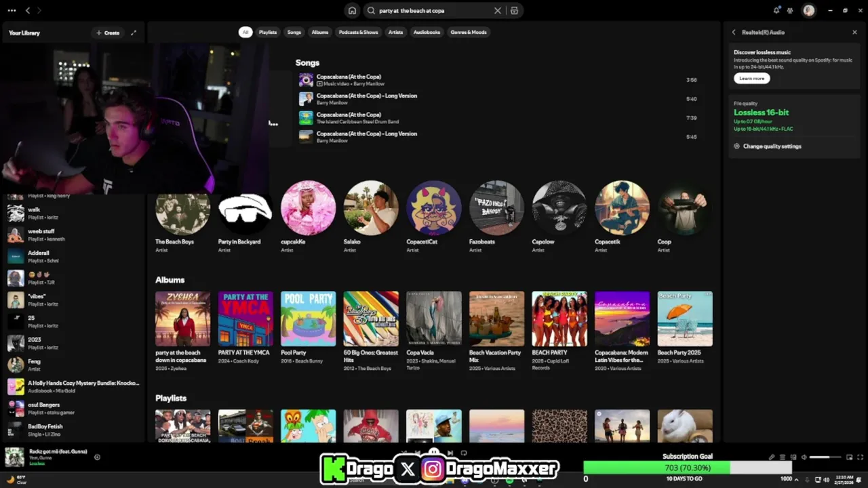The width and height of the screenshot is (868, 488).
Task: Add current track to Liked Songs
Action: (x=97, y=457)
